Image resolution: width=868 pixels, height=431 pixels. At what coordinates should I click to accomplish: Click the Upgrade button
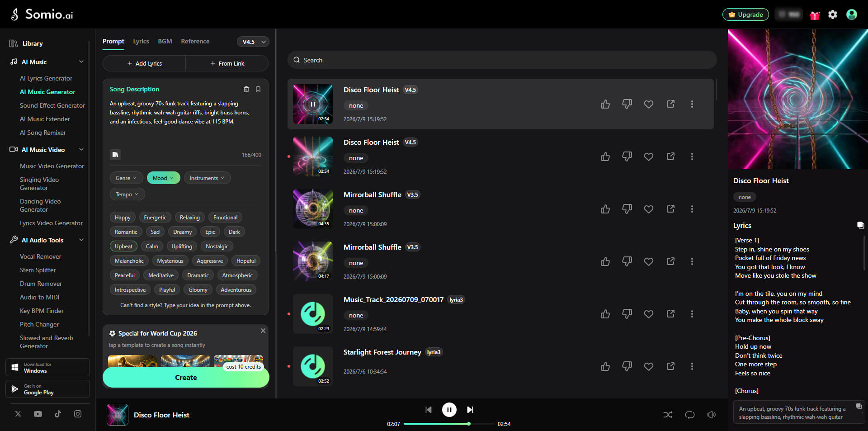coord(745,14)
